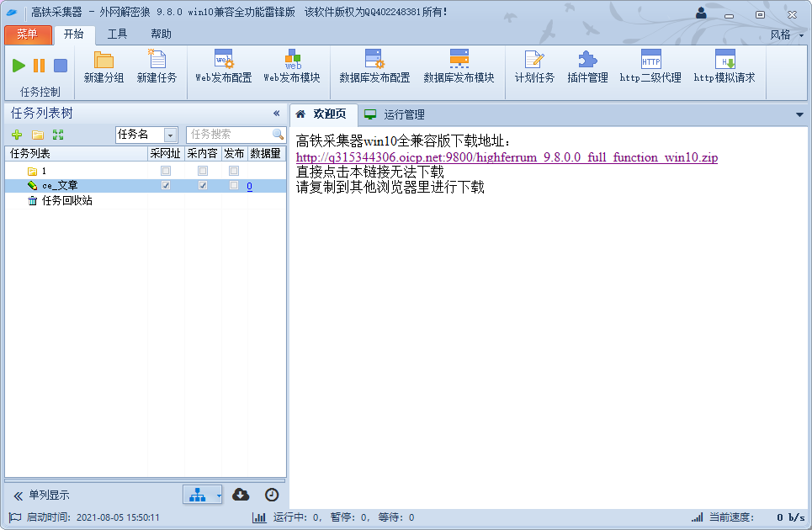The width and height of the screenshot is (812, 530).
Task: Click into 任务搜索 search field
Action: click(229, 135)
